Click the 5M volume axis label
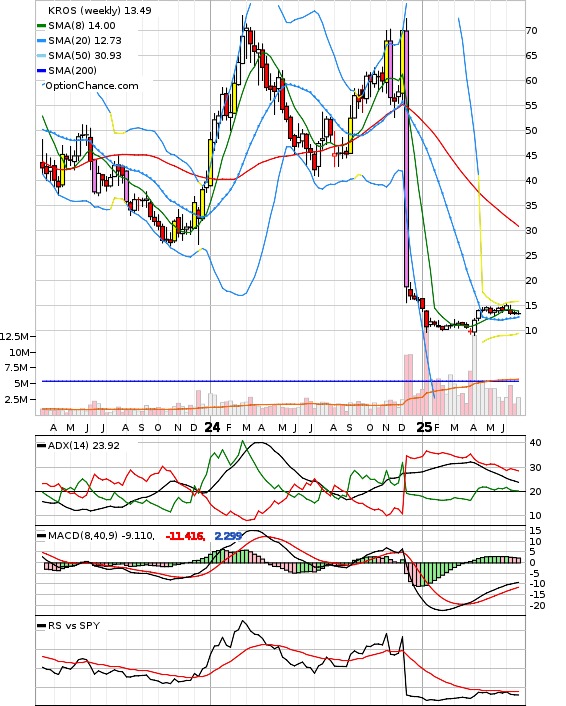 (x=22, y=384)
